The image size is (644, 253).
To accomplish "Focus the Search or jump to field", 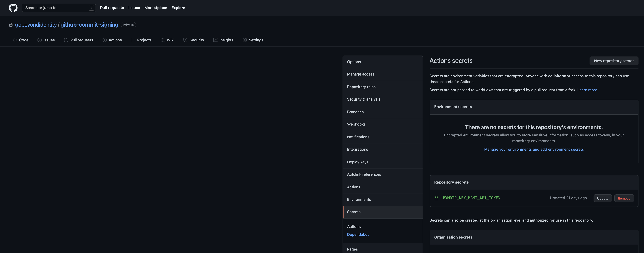I will coord(59,8).
